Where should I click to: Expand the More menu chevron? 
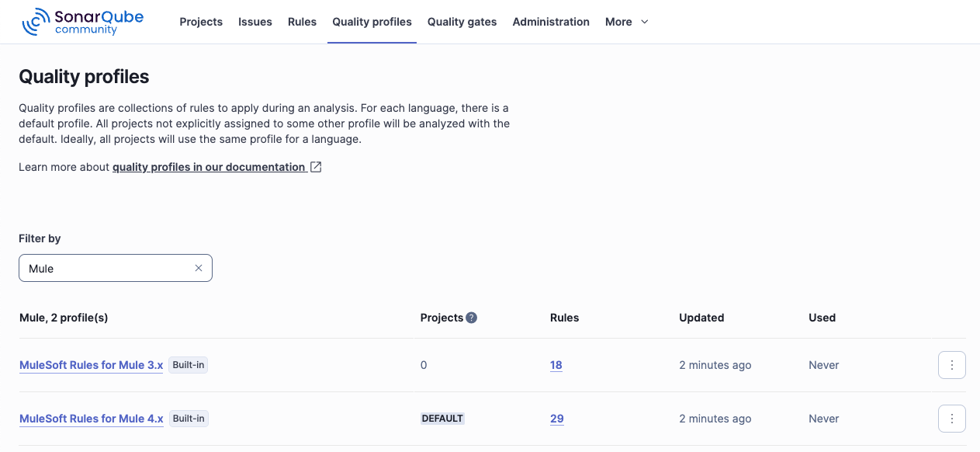click(x=644, y=22)
